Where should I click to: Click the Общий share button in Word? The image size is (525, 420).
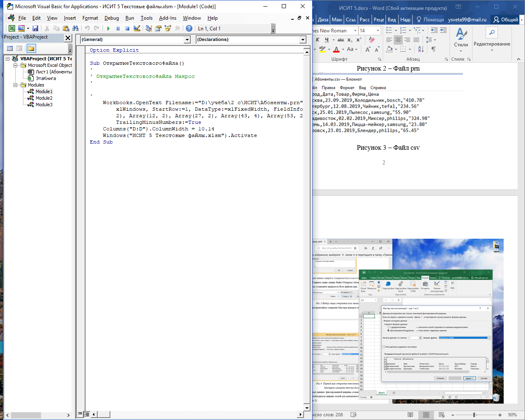click(506, 19)
